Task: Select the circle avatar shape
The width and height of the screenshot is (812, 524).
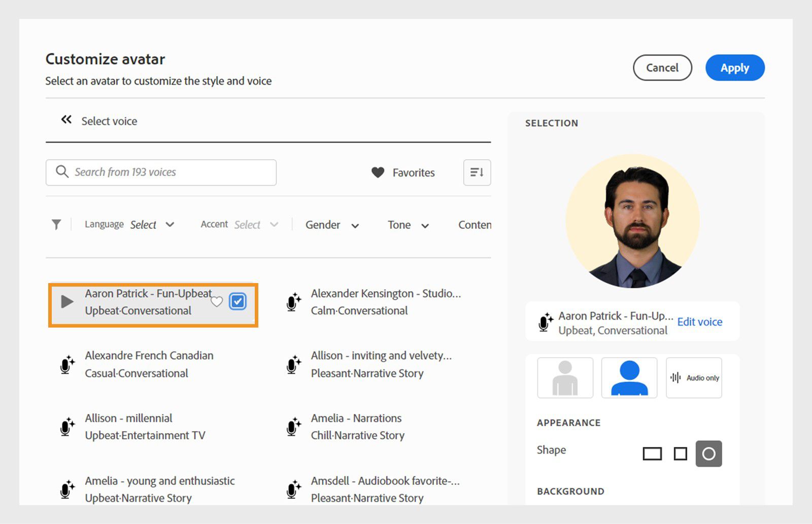Action: pos(708,453)
